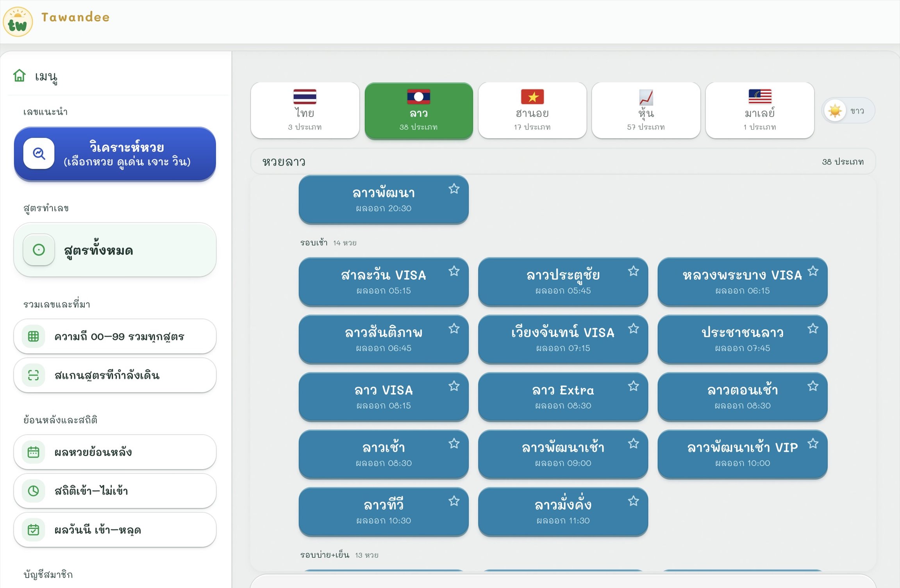The height and width of the screenshot is (588, 900).
Task: Select the ลาว 38 ประเภท tab
Action: click(x=419, y=110)
